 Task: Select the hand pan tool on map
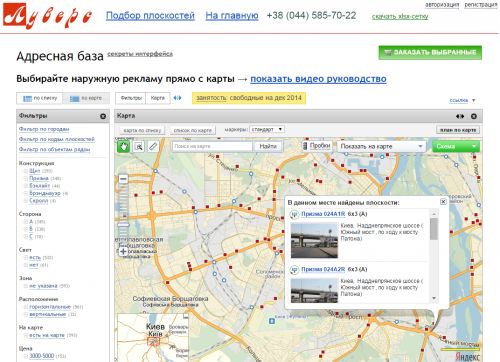tap(123, 146)
